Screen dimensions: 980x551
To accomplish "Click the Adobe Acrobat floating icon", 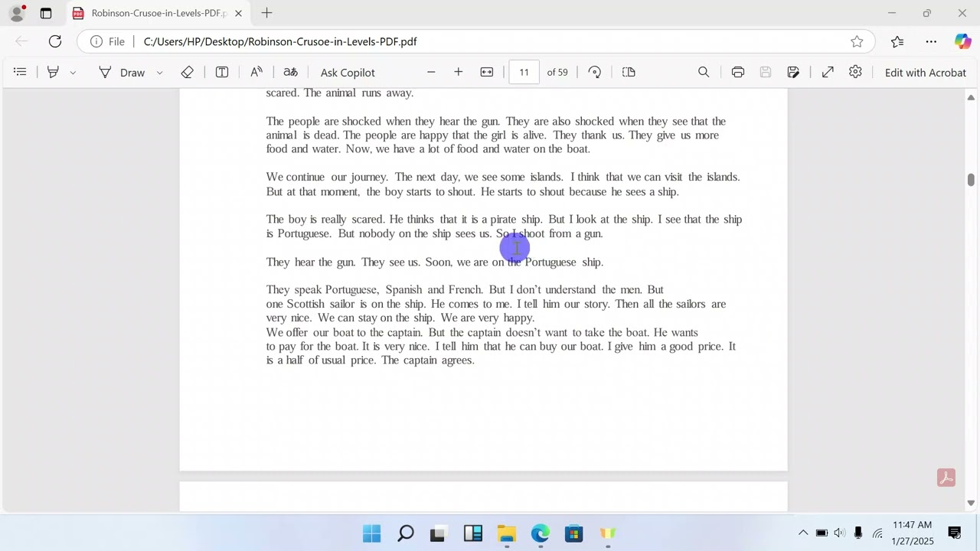I will [946, 478].
